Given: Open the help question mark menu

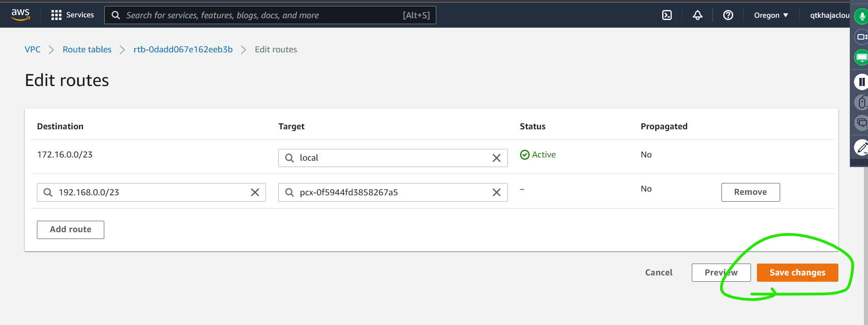Looking at the screenshot, I should click(x=728, y=15).
